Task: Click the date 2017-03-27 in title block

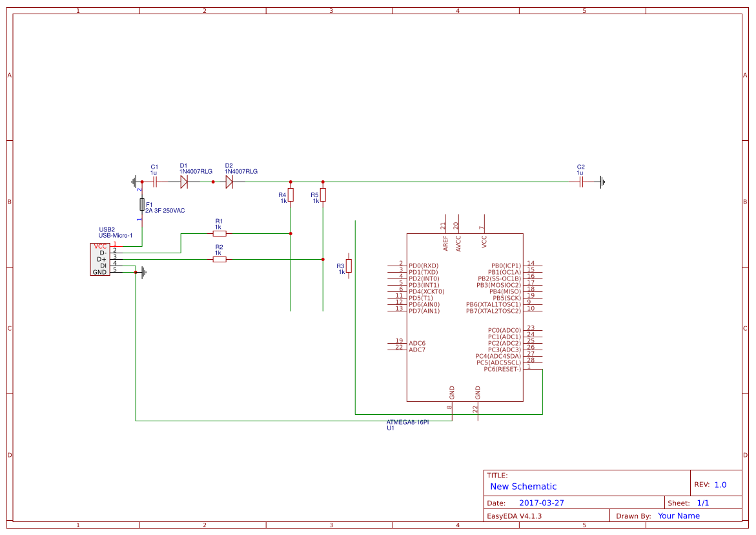Action: 543,502
